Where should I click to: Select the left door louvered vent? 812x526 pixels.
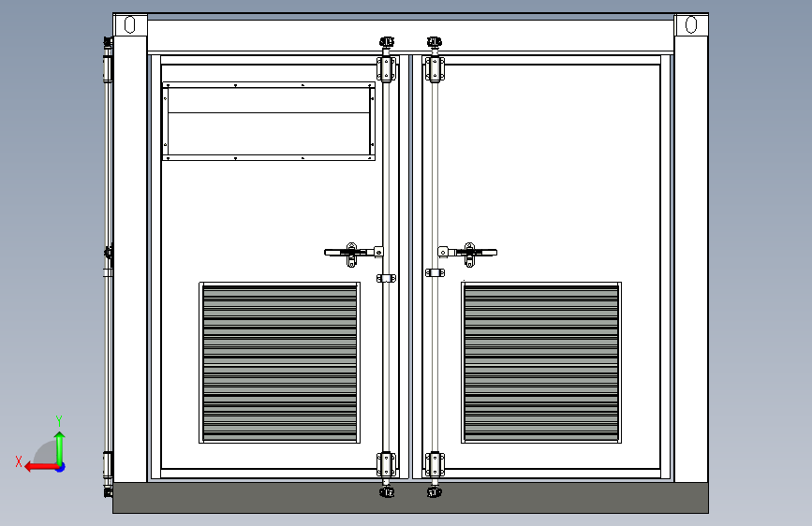[x=280, y=362]
